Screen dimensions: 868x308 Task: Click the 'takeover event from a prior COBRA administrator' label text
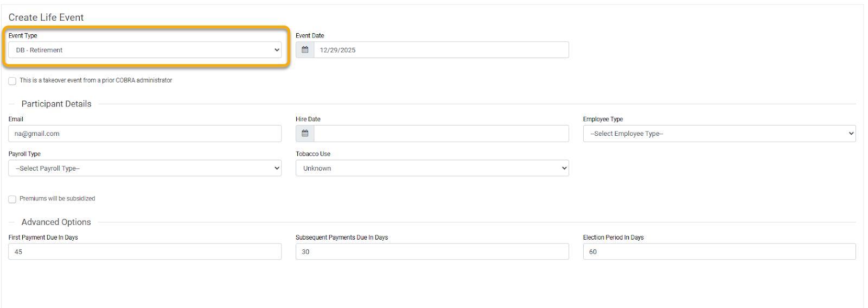pyautogui.click(x=96, y=80)
